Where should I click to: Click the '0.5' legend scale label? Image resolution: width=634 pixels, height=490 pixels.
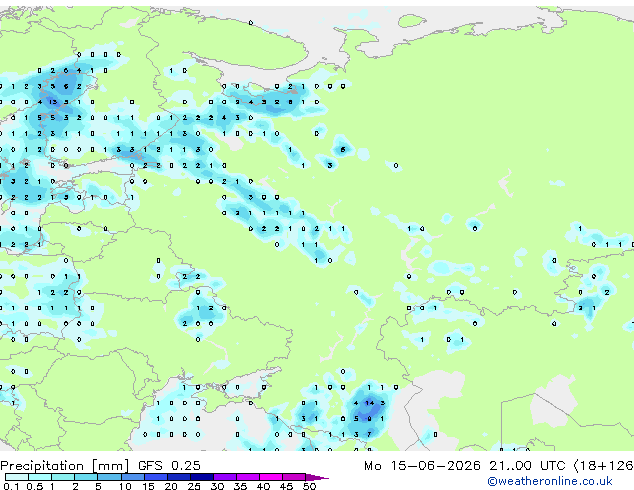tap(34, 486)
